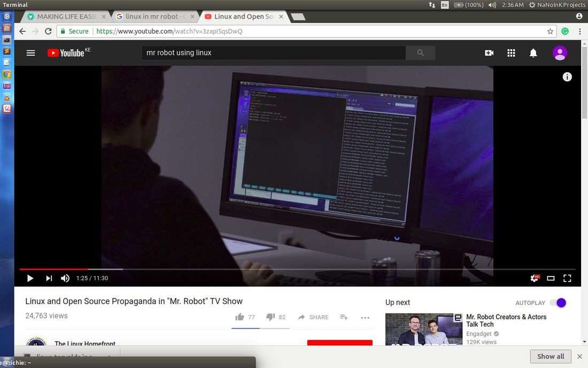
Task: Disable Autoplay for up next videos
Action: tap(559, 303)
